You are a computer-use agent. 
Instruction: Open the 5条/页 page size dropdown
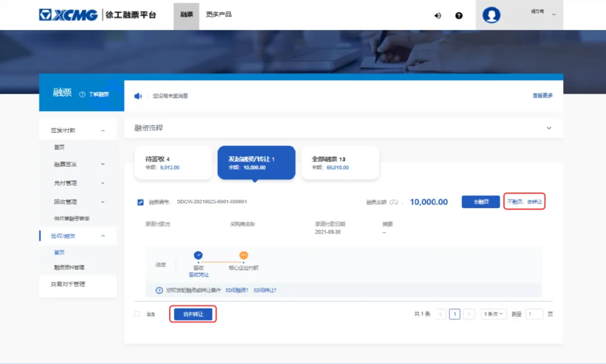[x=494, y=314]
